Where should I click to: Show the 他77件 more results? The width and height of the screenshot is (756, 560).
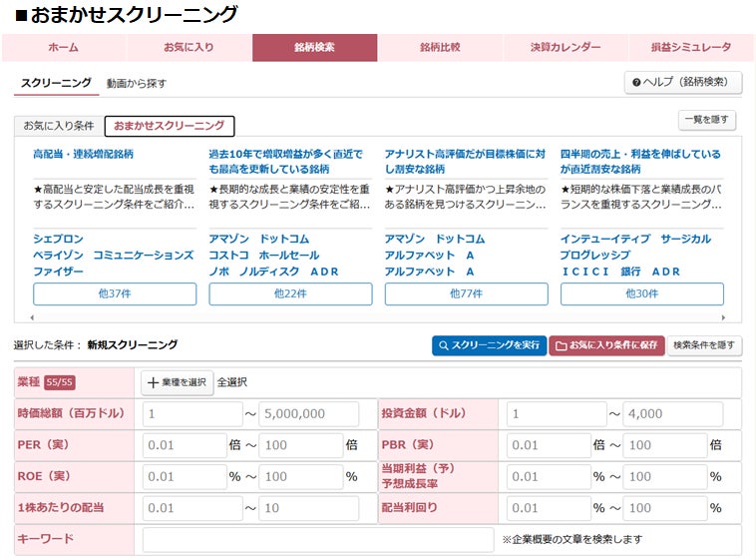coord(466,293)
